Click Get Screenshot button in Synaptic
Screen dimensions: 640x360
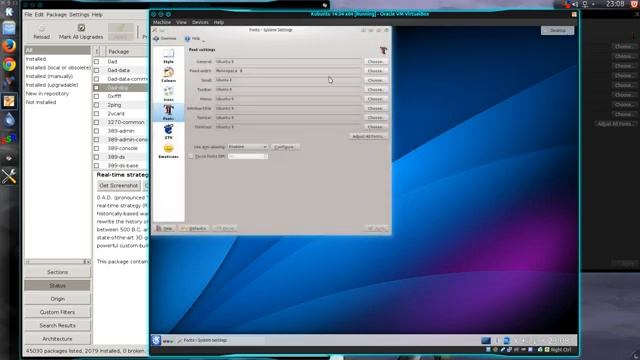coord(119,185)
